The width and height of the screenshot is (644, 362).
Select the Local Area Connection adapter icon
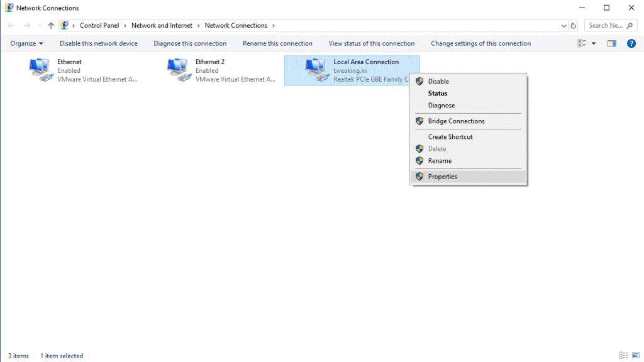[317, 70]
